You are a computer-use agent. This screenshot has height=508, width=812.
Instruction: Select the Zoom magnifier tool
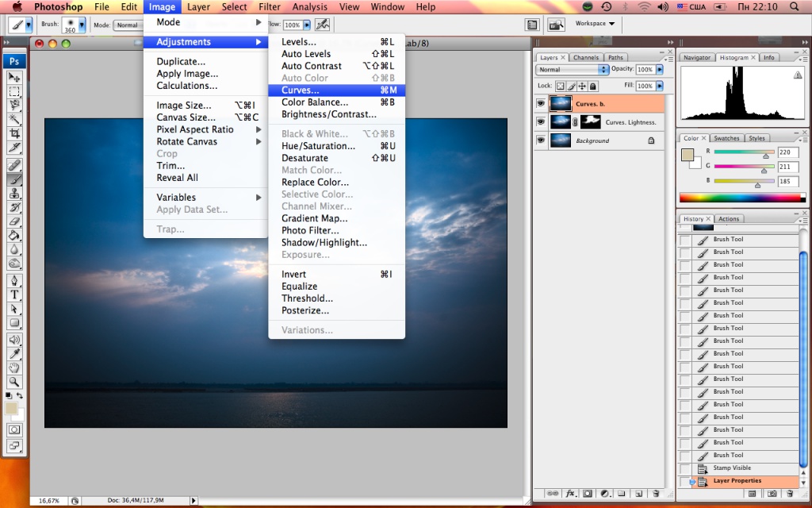coord(14,382)
